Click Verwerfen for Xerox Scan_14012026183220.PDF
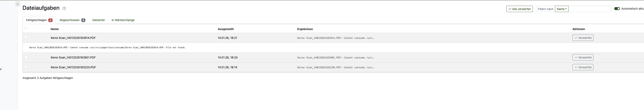Image resolution: width=644 pixels, height=110 pixels. [582, 67]
